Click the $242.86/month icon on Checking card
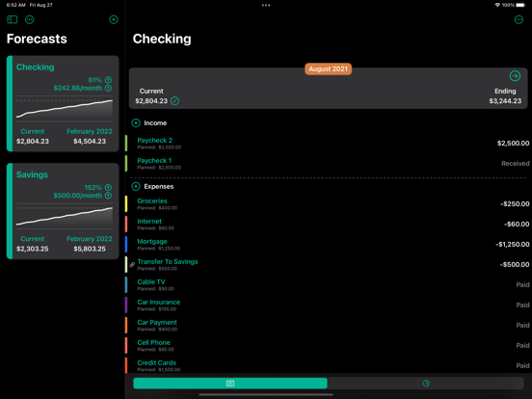Image resolution: width=532 pixels, height=399 pixels. 108,89
